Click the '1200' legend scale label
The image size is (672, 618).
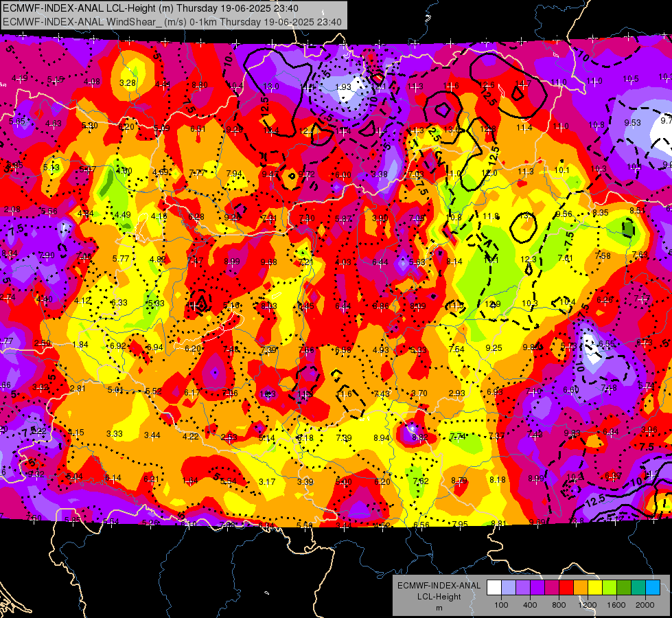[588, 605]
